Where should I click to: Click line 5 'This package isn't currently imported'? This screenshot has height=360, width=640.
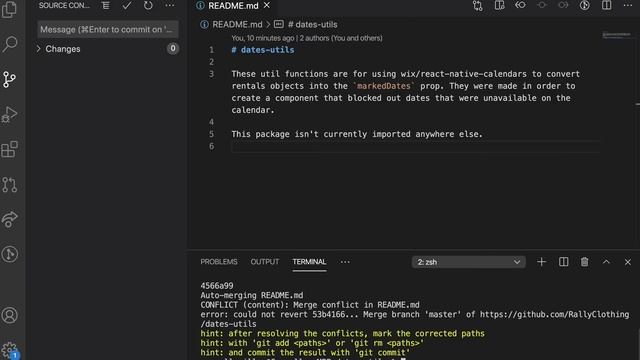(357, 134)
